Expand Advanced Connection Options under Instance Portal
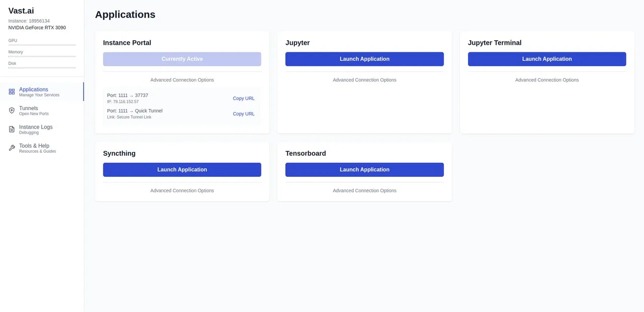Screen dimensions: 644x312 tap(182, 79)
